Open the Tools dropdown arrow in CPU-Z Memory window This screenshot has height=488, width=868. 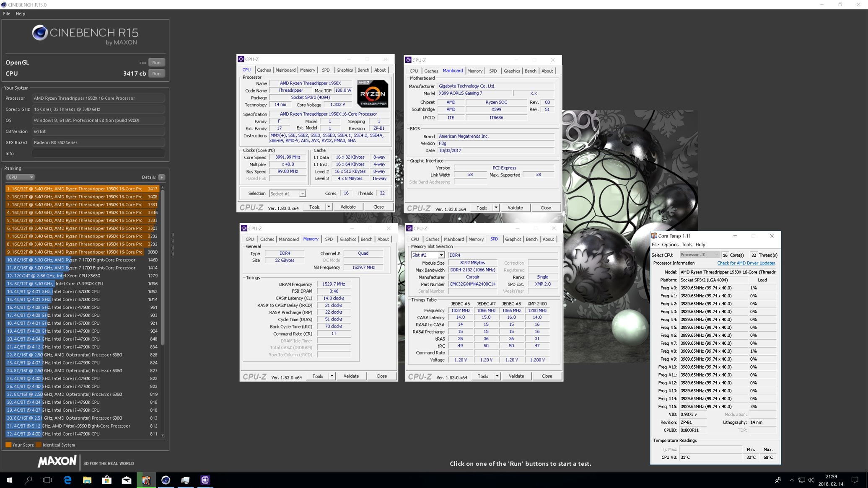point(332,376)
